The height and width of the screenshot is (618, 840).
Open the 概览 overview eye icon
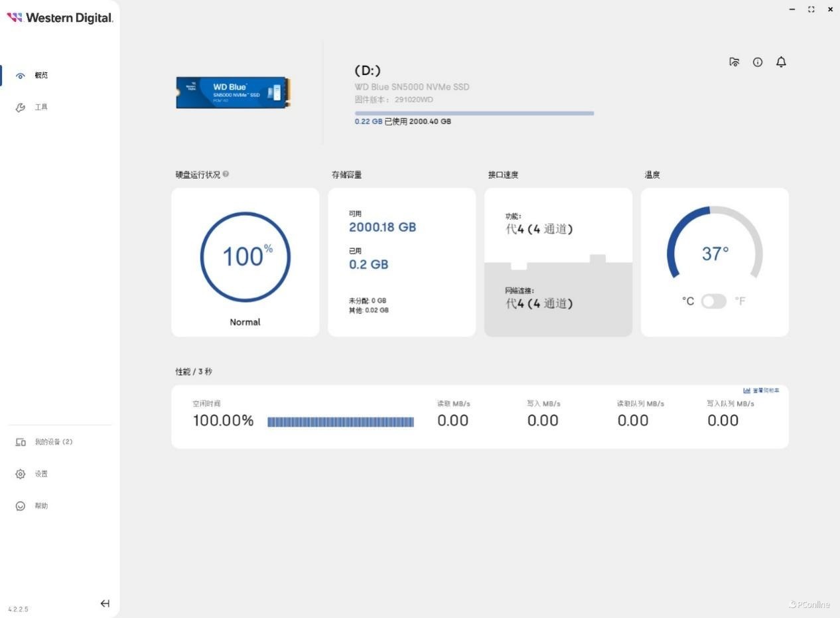(x=21, y=76)
